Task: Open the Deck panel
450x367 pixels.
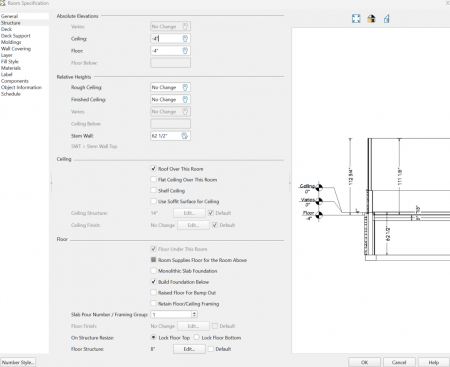Action: pyautogui.click(x=6, y=29)
